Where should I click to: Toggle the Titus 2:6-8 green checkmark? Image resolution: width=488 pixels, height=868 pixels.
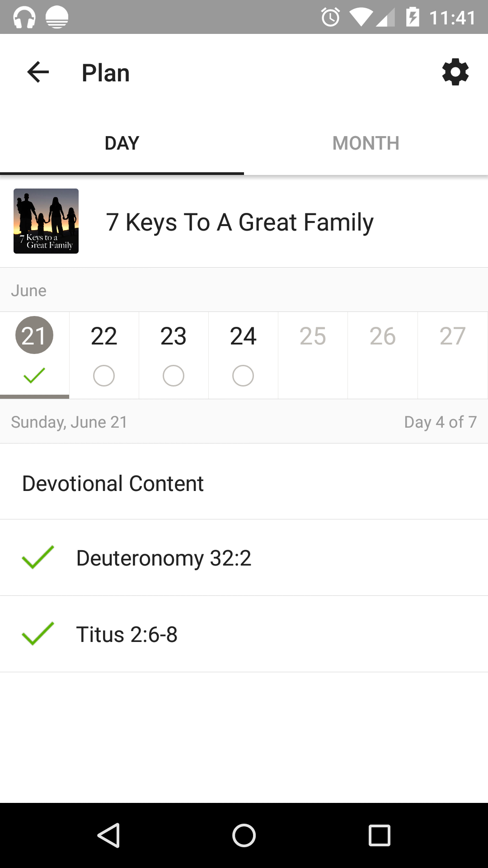click(38, 634)
